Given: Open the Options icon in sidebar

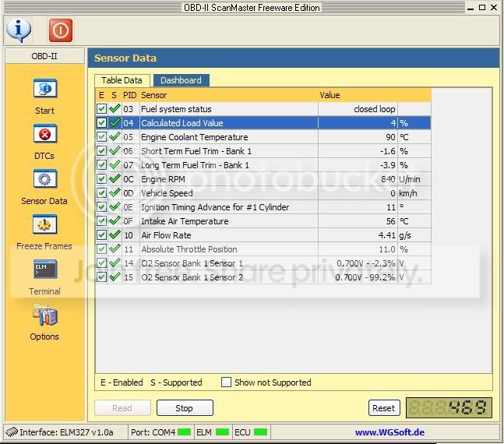Looking at the screenshot, I should [x=44, y=316].
